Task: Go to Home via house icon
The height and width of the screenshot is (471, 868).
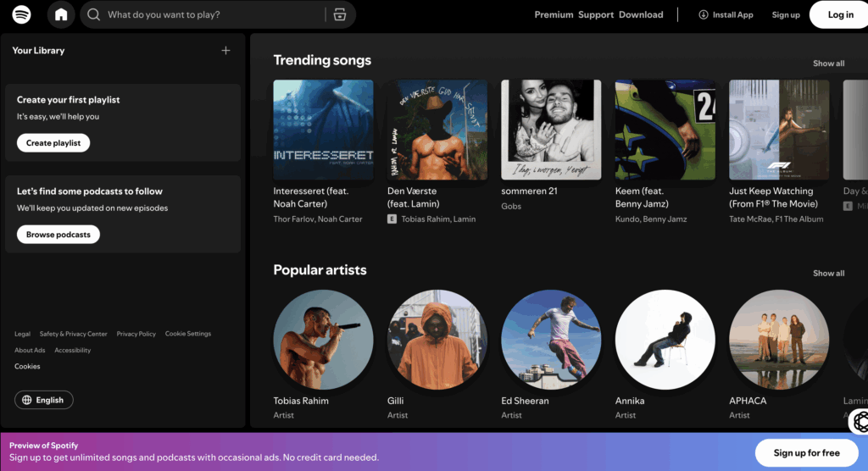Action: tap(61, 14)
